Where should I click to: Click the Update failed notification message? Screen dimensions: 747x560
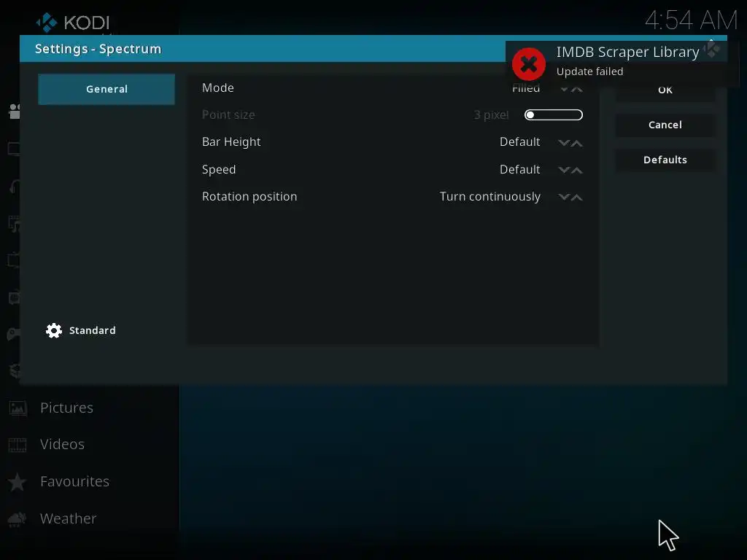tap(589, 71)
